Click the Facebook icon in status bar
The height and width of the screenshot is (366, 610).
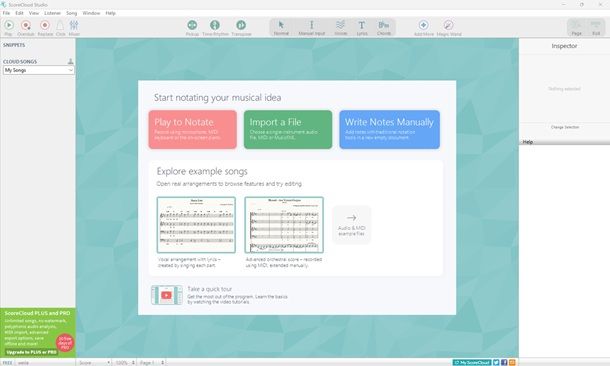point(504,362)
